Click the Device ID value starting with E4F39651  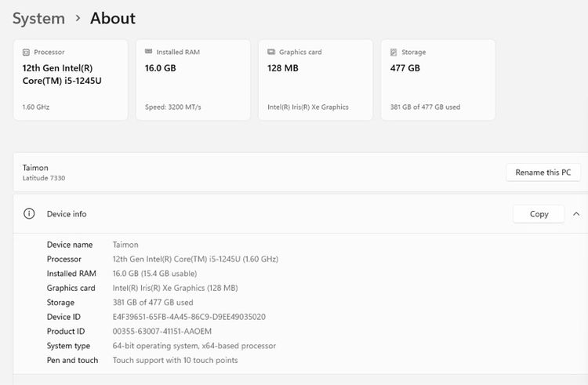point(189,317)
